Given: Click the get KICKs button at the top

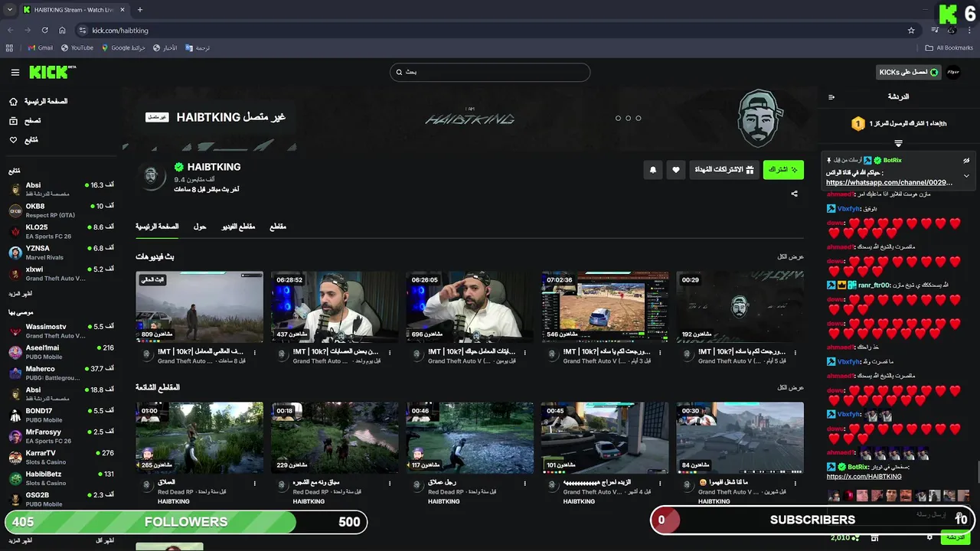Looking at the screenshot, I should coord(909,72).
